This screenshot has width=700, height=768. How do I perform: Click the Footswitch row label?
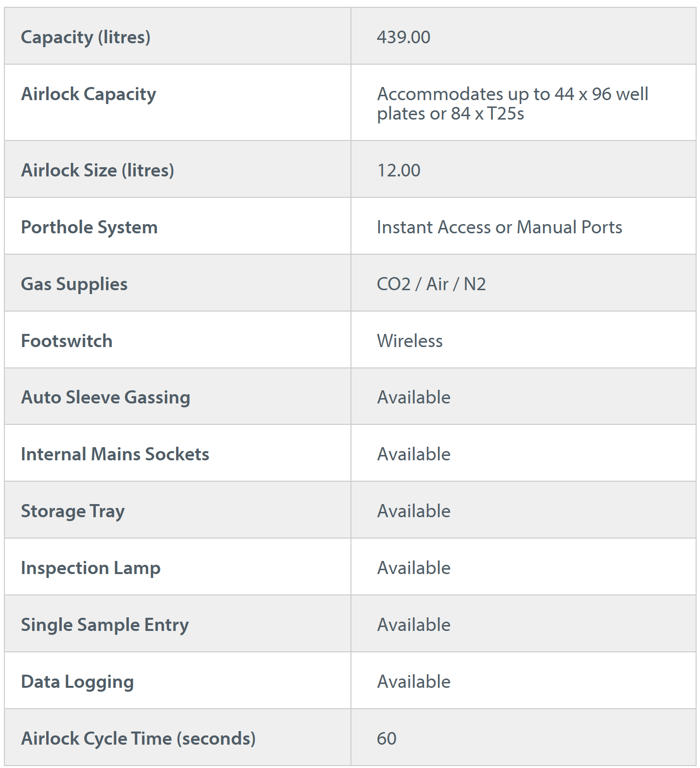coord(67,341)
